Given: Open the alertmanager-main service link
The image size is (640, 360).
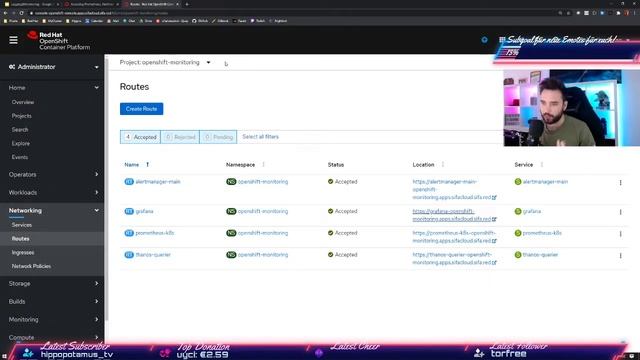Looking at the screenshot, I should 545,182.
